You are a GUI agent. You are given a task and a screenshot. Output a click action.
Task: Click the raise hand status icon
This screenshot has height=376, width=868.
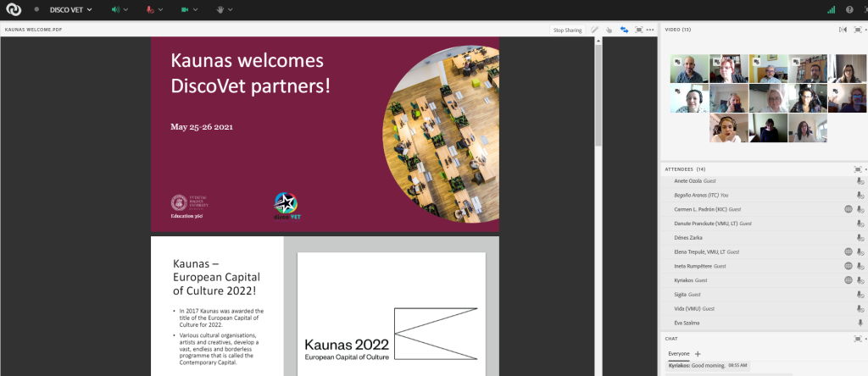click(219, 10)
